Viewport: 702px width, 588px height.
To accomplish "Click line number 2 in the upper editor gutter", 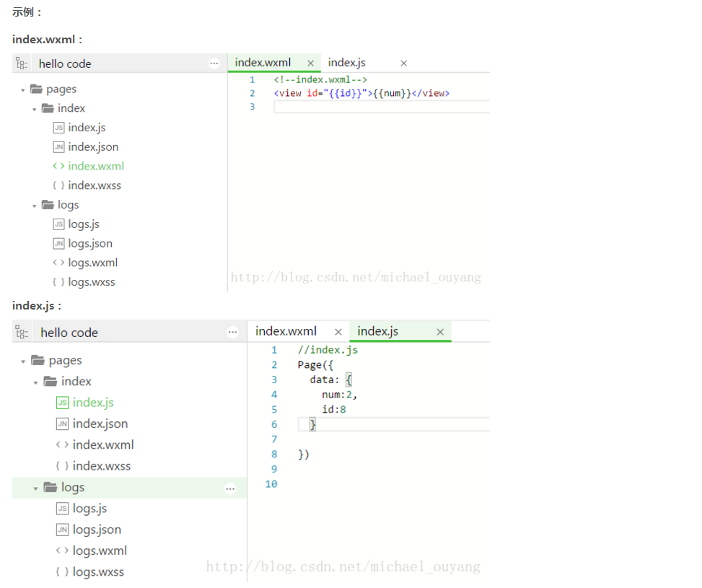I will pos(252,93).
